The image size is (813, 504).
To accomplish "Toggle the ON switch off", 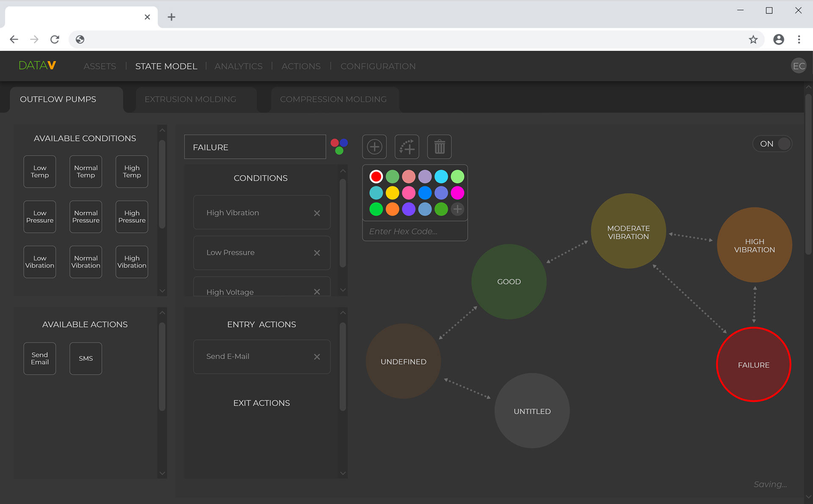I will pos(773,144).
